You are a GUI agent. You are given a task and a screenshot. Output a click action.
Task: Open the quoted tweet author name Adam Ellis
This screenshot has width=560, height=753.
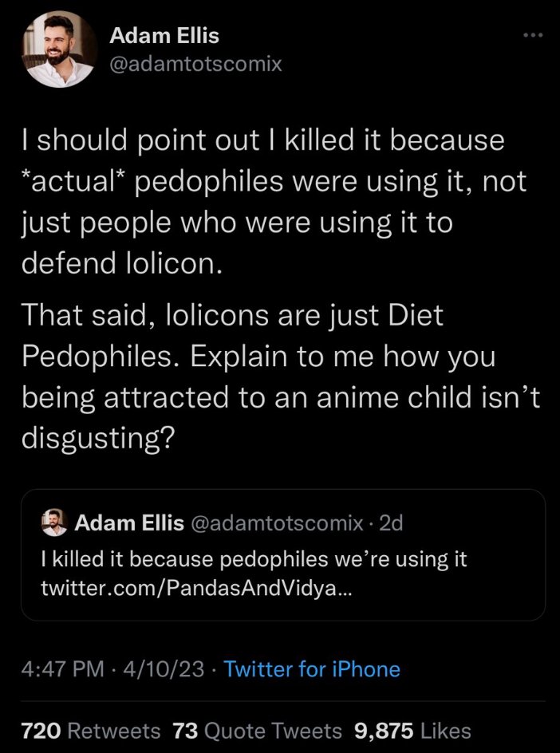point(129,522)
